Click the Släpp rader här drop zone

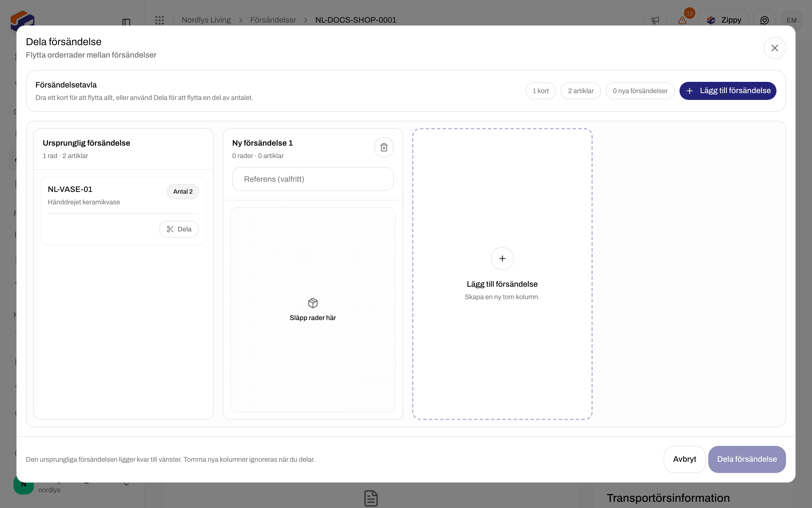pyautogui.click(x=313, y=310)
